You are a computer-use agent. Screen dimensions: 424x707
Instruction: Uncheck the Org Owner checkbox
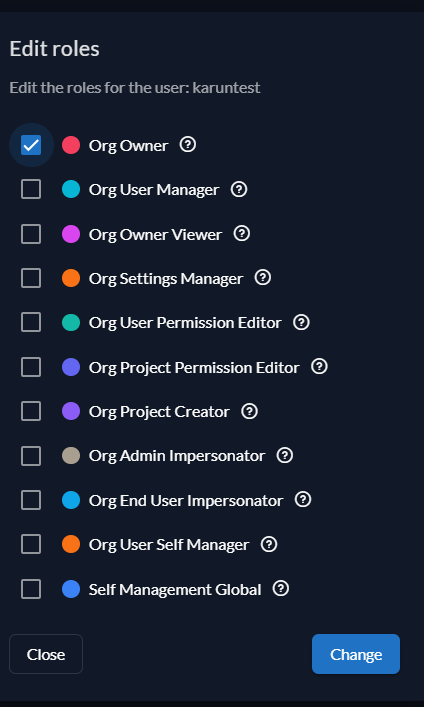[x=31, y=145]
